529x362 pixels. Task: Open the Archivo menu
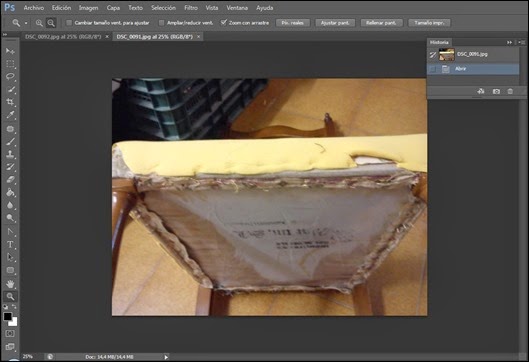click(33, 8)
